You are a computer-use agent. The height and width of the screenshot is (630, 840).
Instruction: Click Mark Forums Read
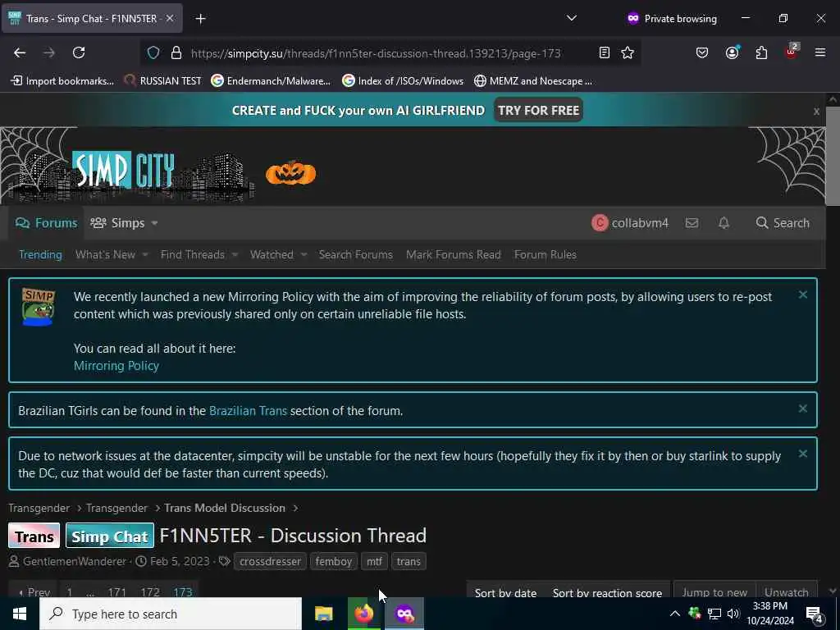pos(453,254)
